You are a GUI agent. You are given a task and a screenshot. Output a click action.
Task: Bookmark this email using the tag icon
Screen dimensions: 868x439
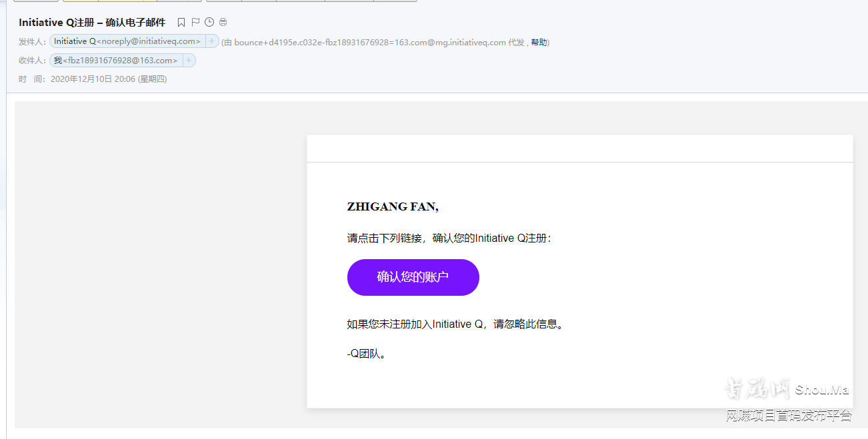pos(181,22)
